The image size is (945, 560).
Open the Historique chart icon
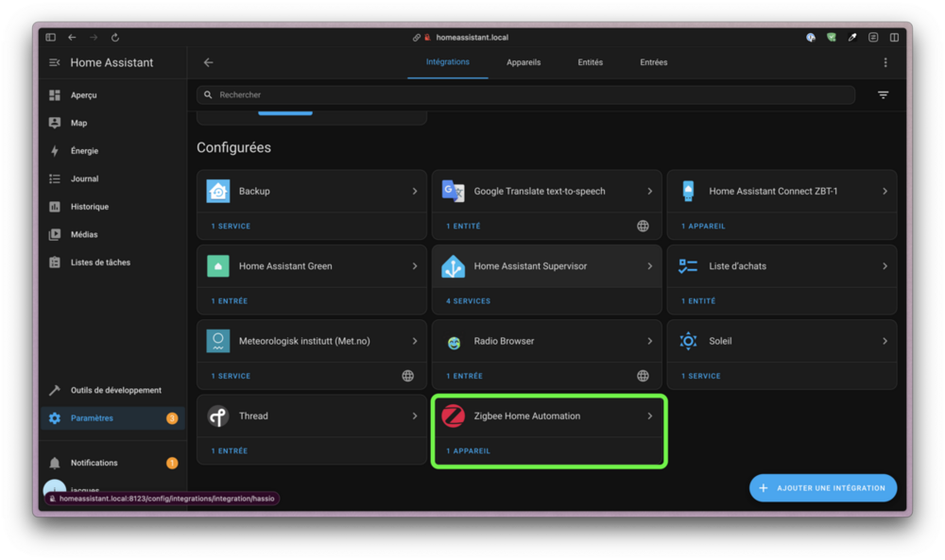click(x=55, y=207)
